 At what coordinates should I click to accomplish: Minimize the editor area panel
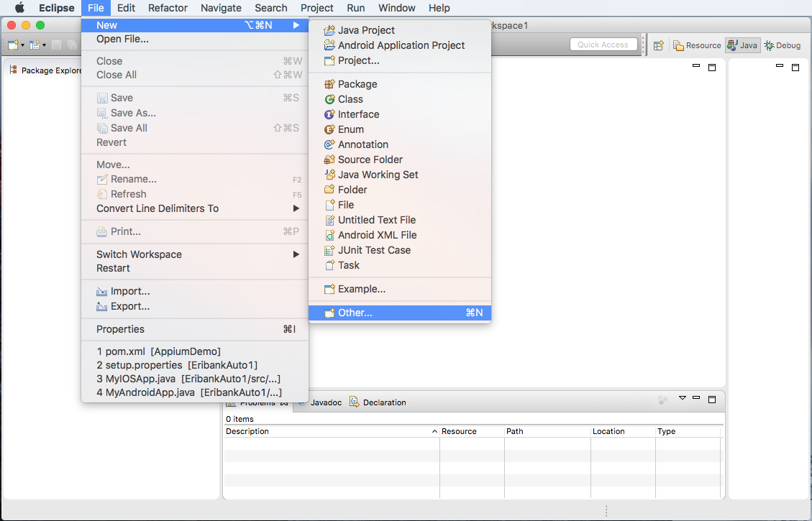click(x=696, y=66)
